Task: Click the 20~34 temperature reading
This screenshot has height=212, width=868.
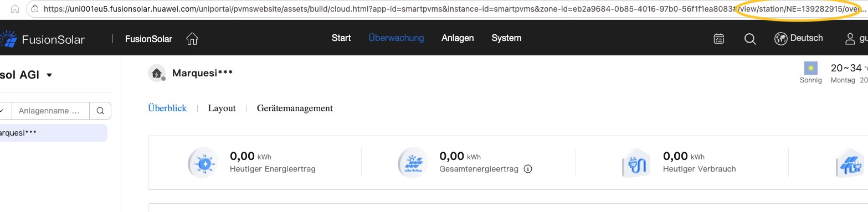Action: [846, 68]
